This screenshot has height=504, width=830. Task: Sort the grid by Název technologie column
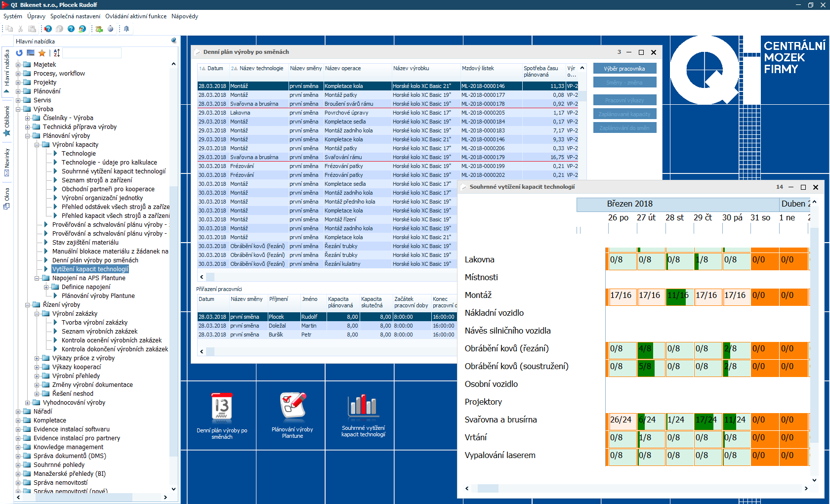tap(261, 69)
